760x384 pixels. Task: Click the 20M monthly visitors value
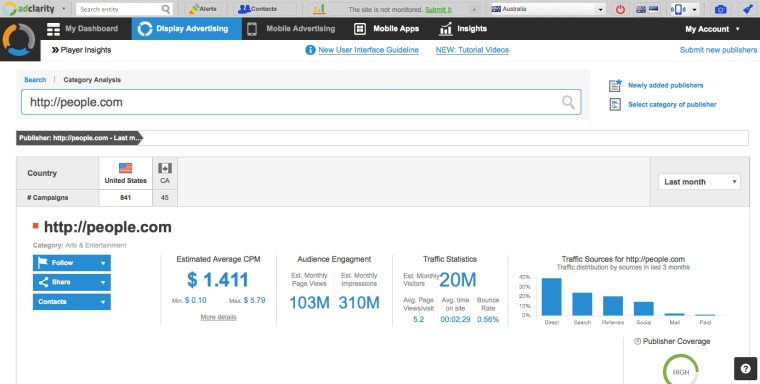pos(458,280)
